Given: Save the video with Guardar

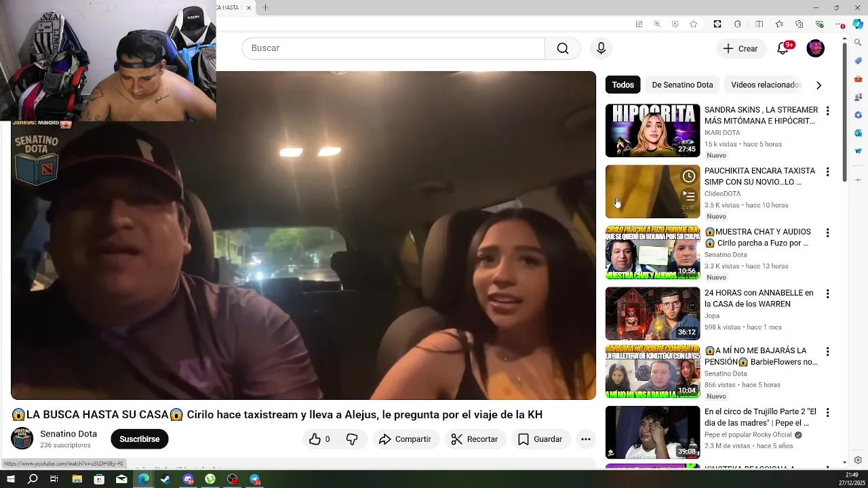Looking at the screenshot, I should click(x=540, y=439).
